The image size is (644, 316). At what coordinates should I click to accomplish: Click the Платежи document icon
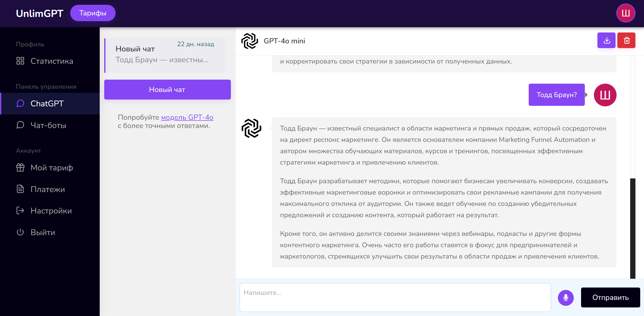[x=20, y=189]
